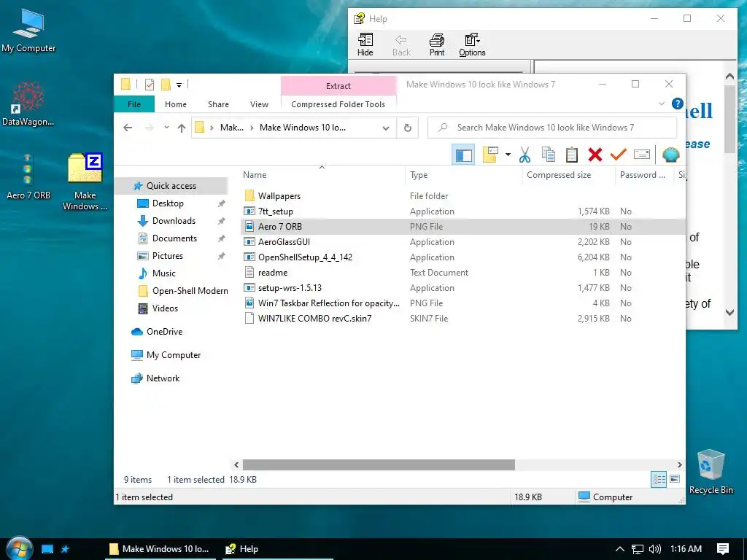Viewport: 747px width, 560px height.
Task: Click the Paste clipboard icon
Action: tap(572, 155)
